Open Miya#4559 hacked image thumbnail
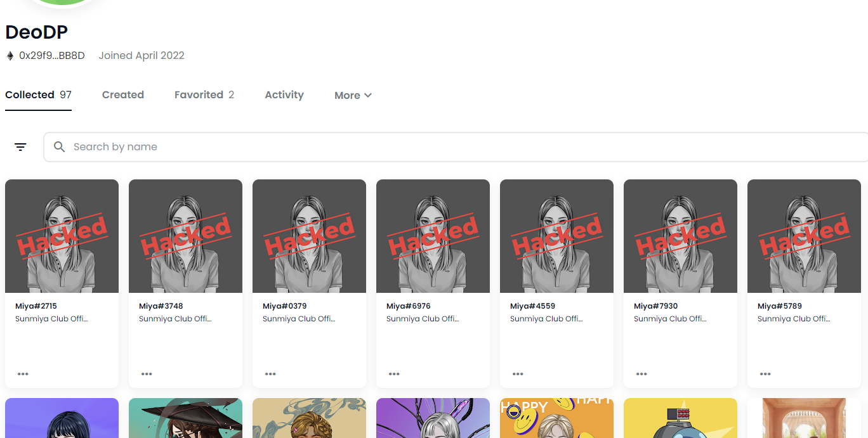 click(556, 236)
